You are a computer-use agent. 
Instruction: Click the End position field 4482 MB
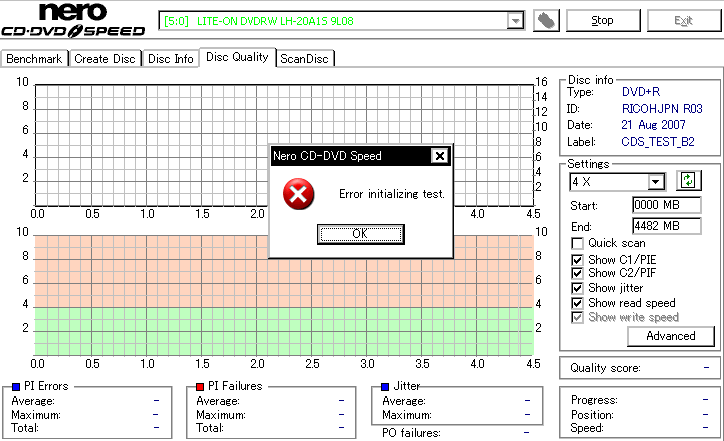(666, 226)
